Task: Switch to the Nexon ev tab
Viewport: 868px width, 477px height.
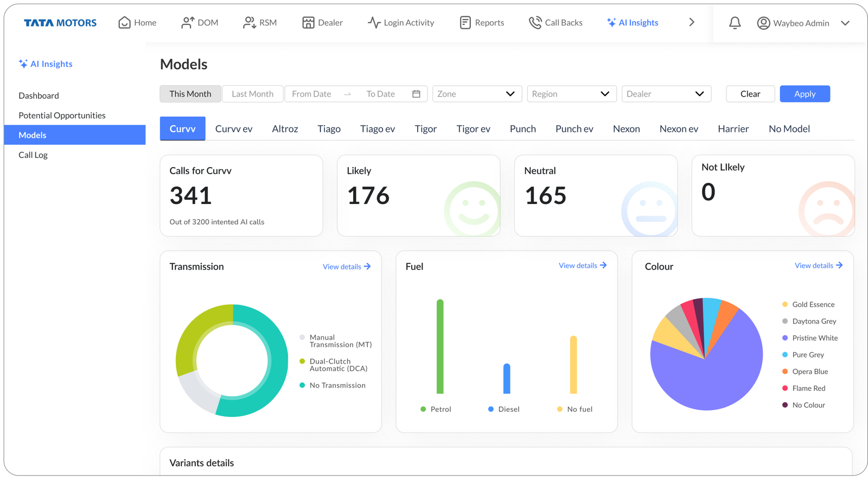Action: click(679, 129)
